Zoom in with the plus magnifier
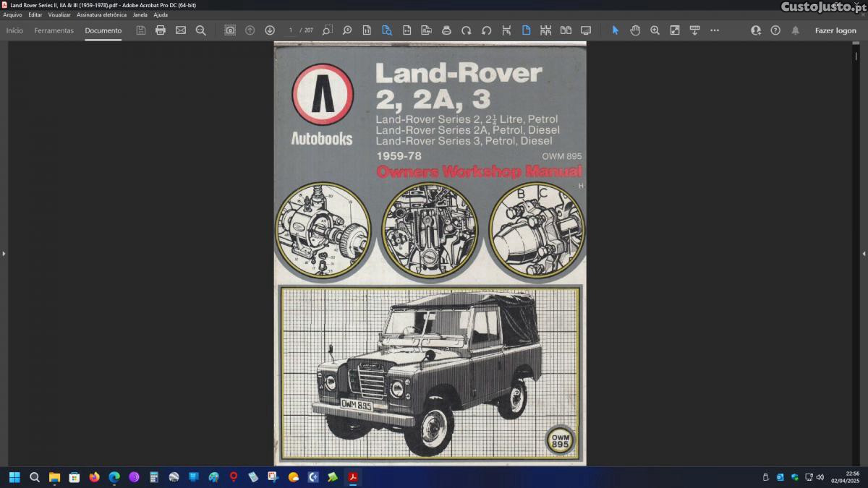Image resolution: width=868 pixels, height=488 pixels. (655, 30)
